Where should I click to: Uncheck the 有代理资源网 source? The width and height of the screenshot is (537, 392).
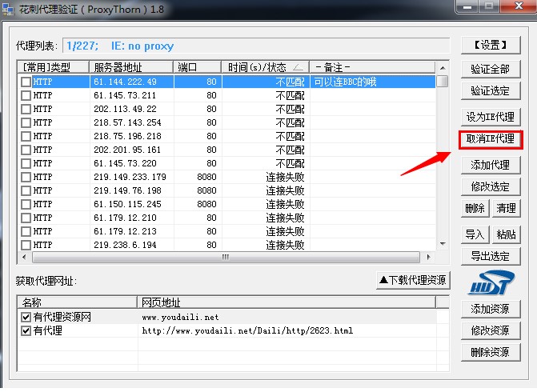click(x=26, y=317)
